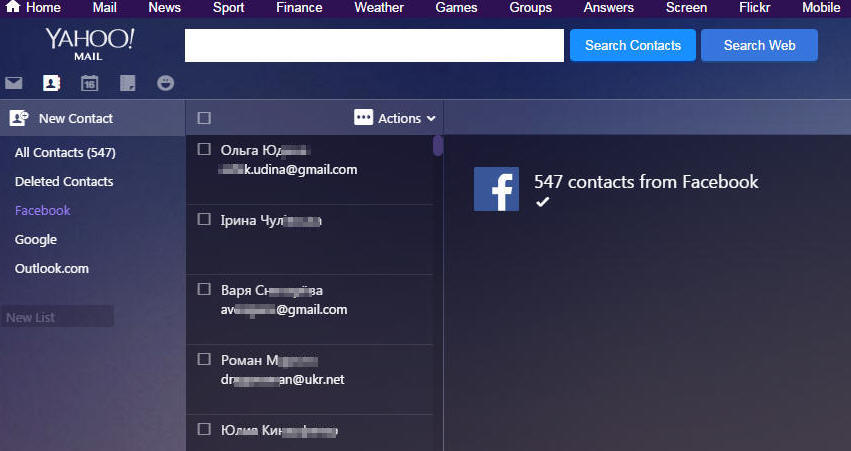
Task: Open the Finance menu item
Action: coord(299,8)
